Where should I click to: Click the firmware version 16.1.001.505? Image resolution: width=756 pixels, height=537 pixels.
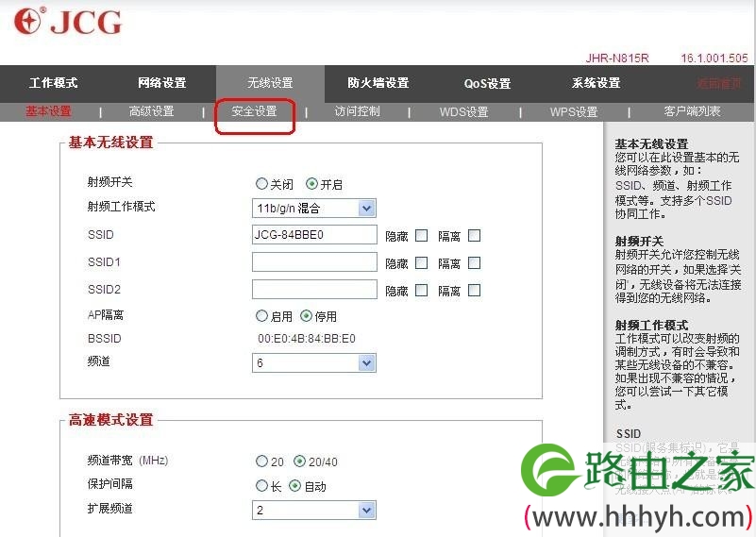(714, 59)
